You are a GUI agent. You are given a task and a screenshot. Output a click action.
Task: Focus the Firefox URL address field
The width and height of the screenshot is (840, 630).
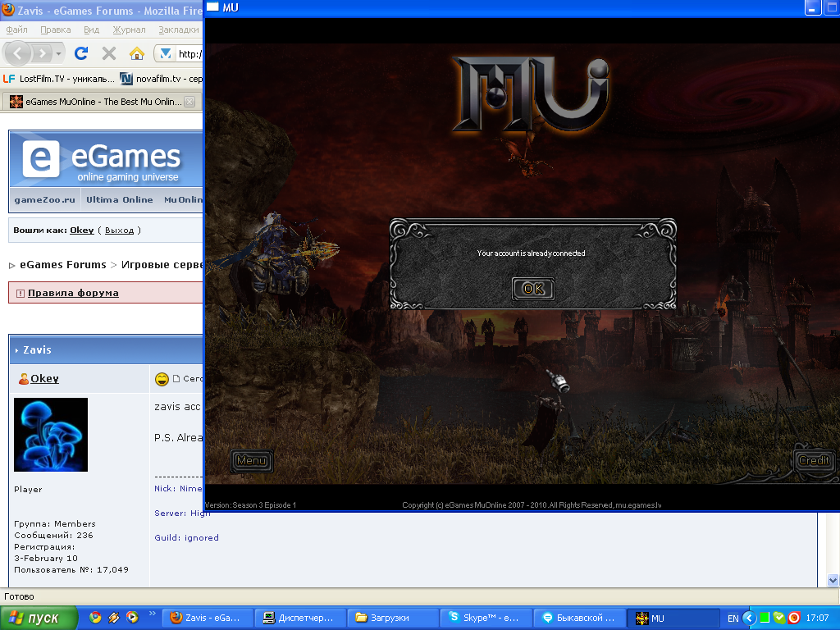click(x=189, y=53)
